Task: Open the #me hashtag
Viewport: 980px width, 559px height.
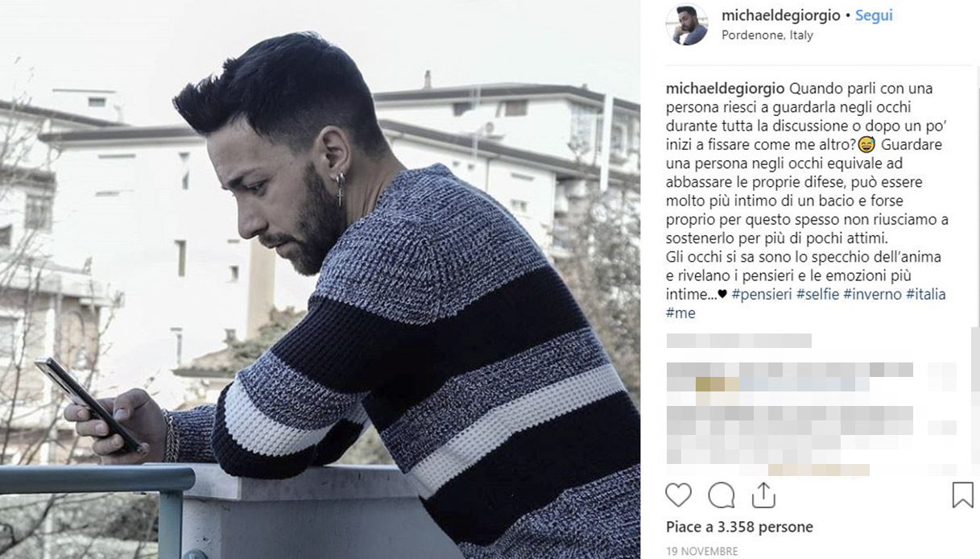Action: (680, 313)
